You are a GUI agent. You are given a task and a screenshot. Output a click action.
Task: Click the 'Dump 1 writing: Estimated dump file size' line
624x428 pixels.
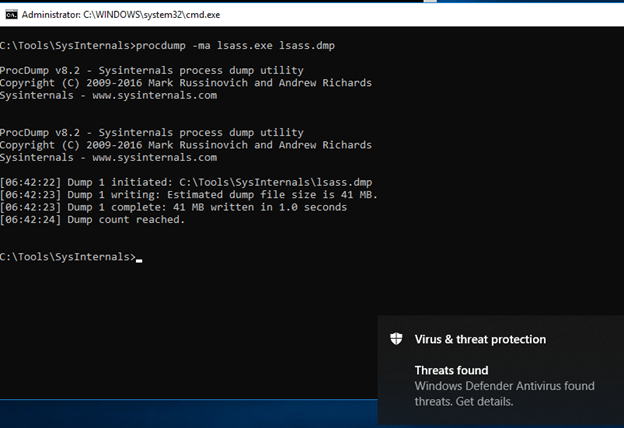(189, 195)
